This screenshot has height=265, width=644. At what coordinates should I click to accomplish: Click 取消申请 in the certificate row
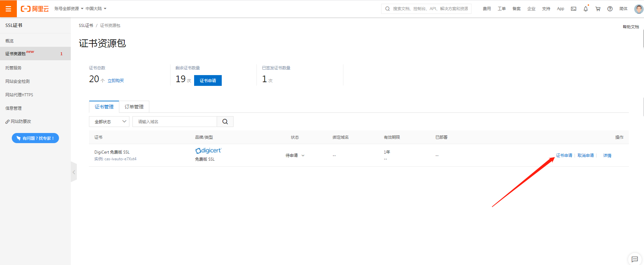pyautogui.click(x=585, y=156)
